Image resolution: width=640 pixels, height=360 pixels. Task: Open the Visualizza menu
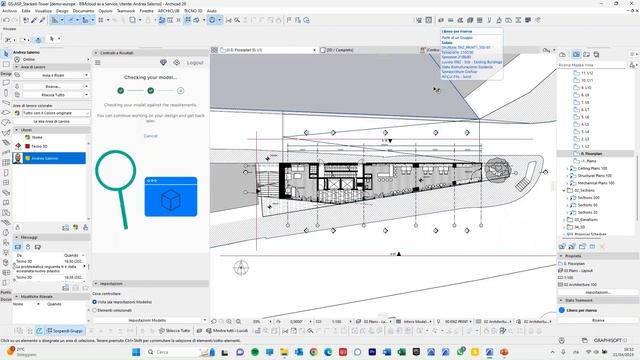tap(43, 11)
